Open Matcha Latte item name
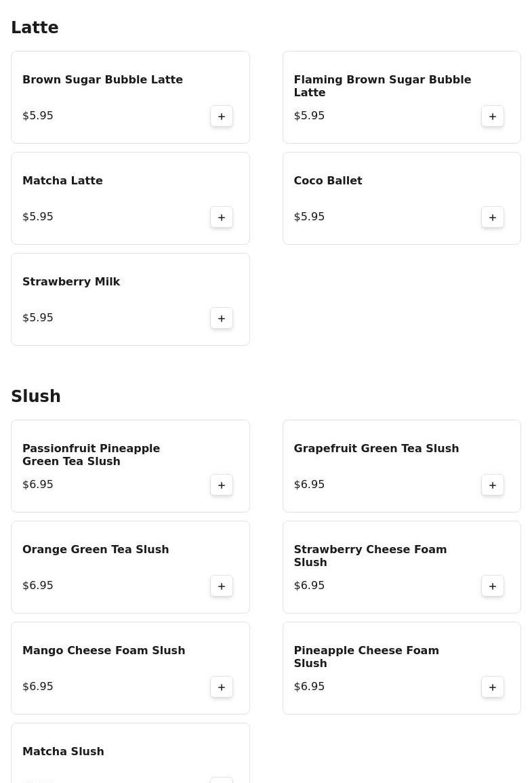Viewport: 532px width, 783px height. click(x=62, y=180)
